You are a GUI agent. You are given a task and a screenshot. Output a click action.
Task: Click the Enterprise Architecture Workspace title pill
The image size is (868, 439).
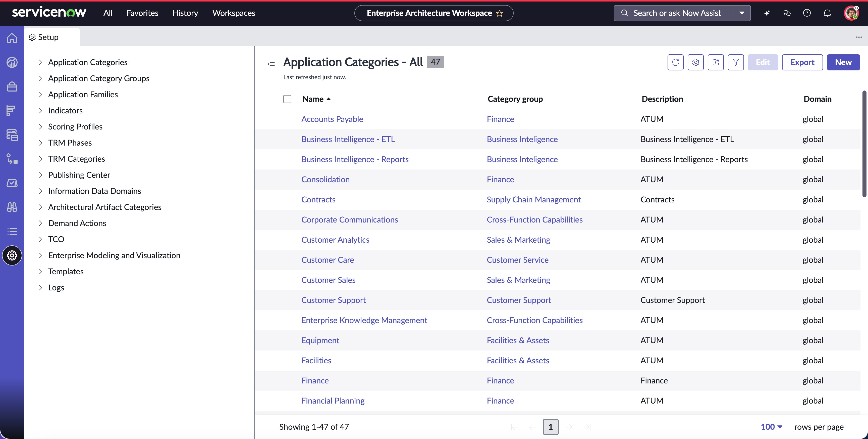pyautogui.click(x=434, y=13)
